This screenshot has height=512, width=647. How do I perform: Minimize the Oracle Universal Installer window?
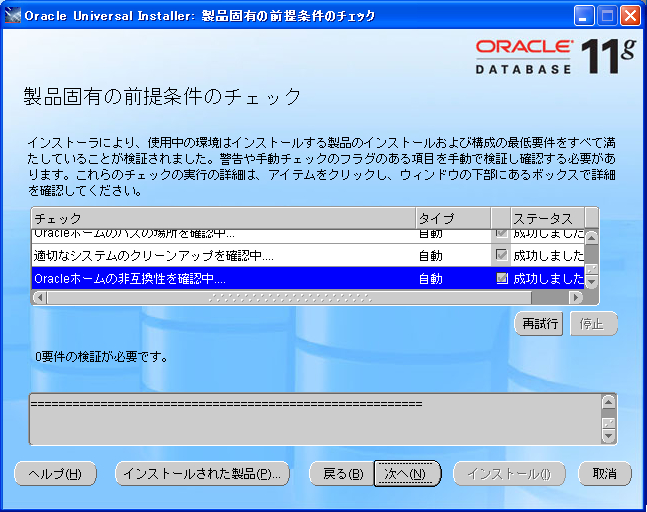584,16
